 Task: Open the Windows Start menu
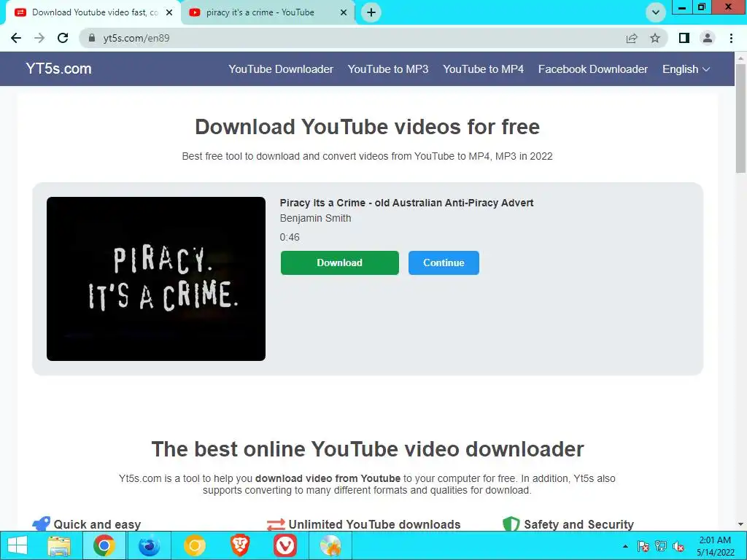[18, 545]
